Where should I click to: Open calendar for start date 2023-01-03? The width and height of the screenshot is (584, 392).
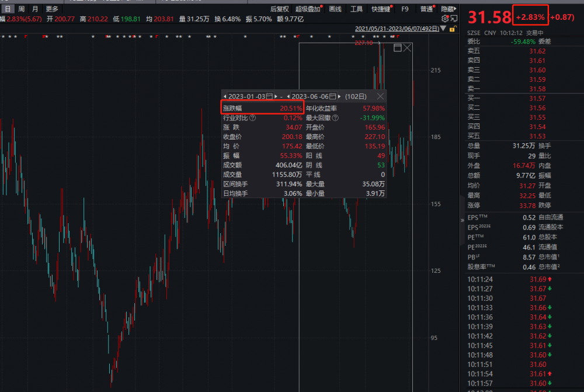(269, 96)
